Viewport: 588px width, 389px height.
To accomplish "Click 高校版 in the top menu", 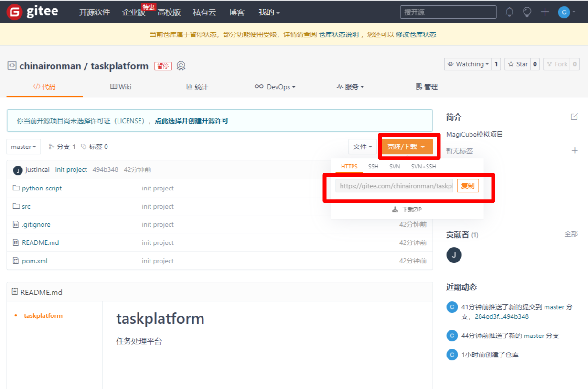I will tap(169, 12).
